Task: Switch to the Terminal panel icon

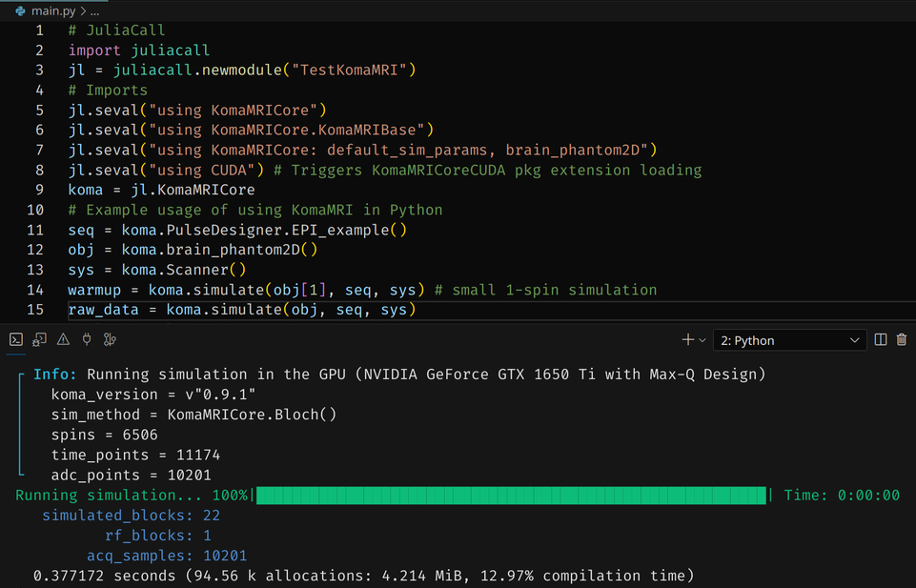Action: pos(16,340)
